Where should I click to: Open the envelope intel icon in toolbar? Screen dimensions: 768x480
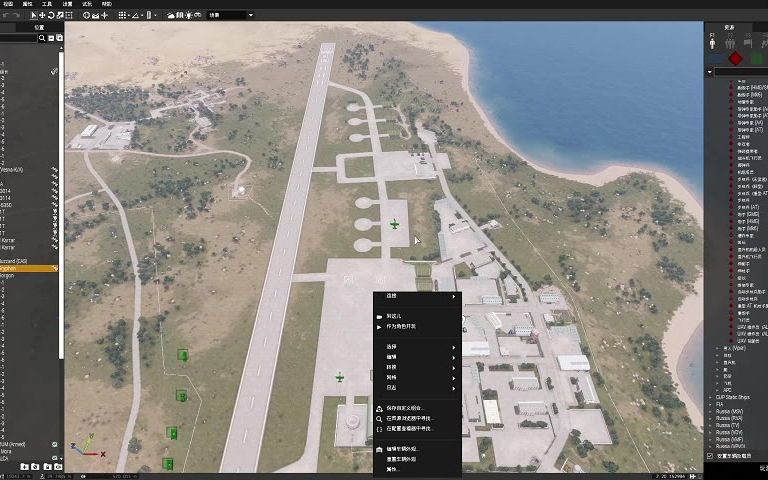tap(96, 15)
